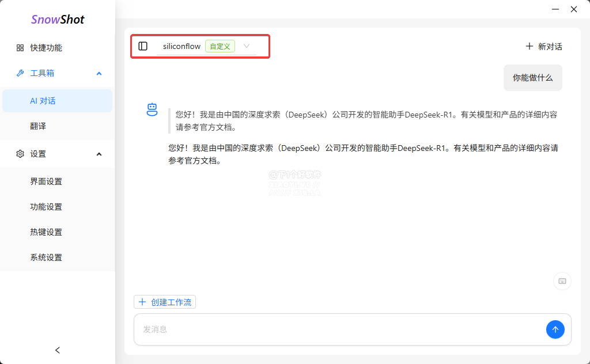This screenshot has width=590, height=364.
Task: Minimize the SnowShot window
Action: [x=555, y=9]
